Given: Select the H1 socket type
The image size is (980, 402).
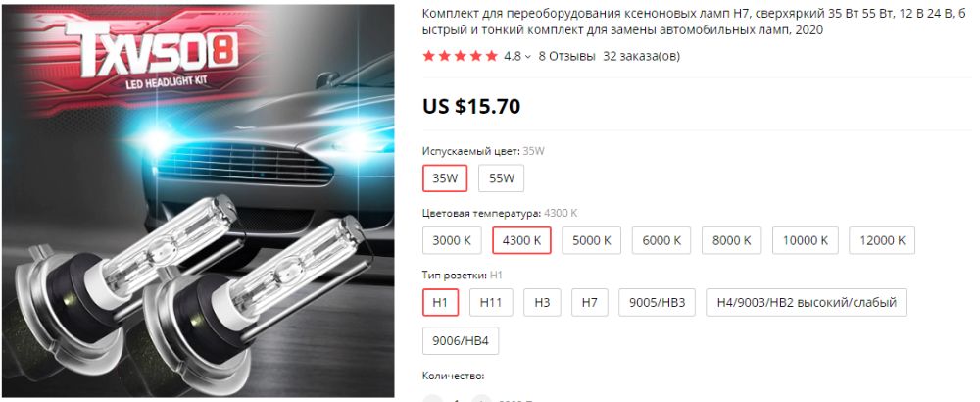Looking at the screenshot, I should point(441,303).
